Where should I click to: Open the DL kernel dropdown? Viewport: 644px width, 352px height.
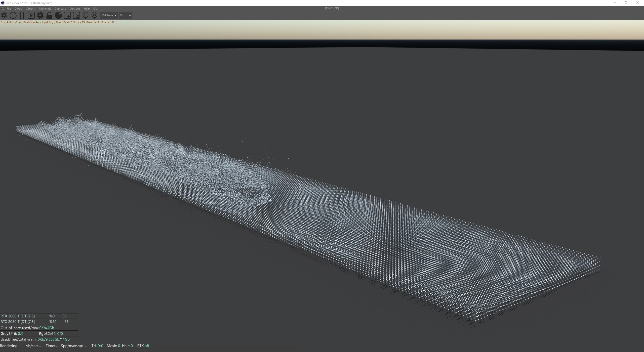click(x=125, y=15)
